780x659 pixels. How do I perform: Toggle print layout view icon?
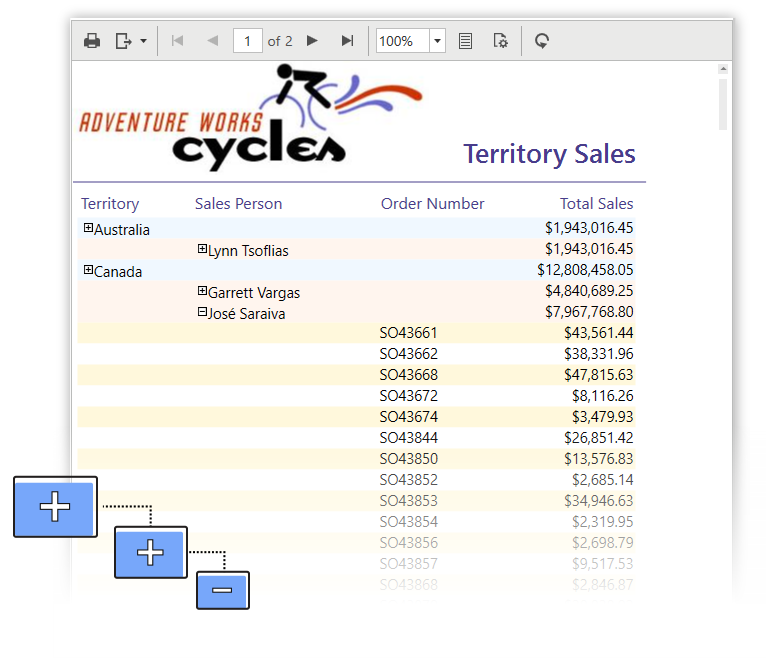[465, 41]
